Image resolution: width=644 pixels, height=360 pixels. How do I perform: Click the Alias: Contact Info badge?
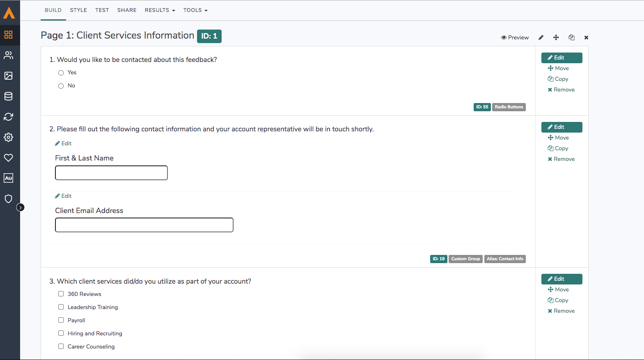pos(505,259)
